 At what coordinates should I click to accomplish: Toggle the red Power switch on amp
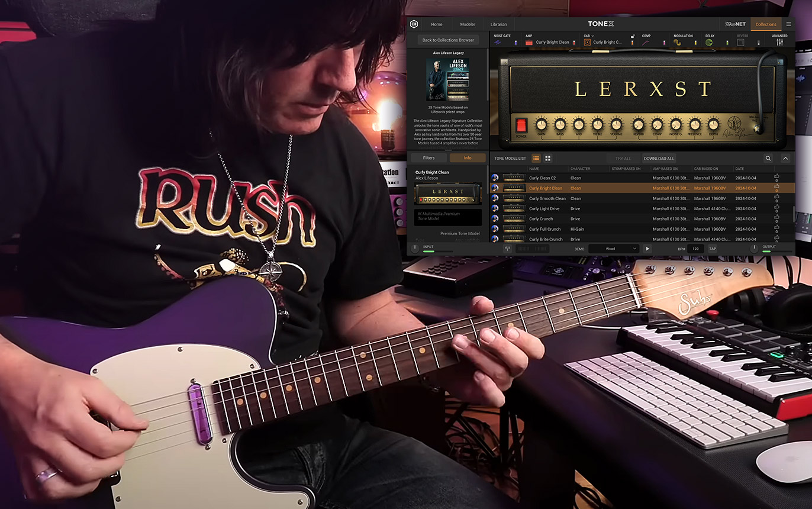click(x=521, y=125)
